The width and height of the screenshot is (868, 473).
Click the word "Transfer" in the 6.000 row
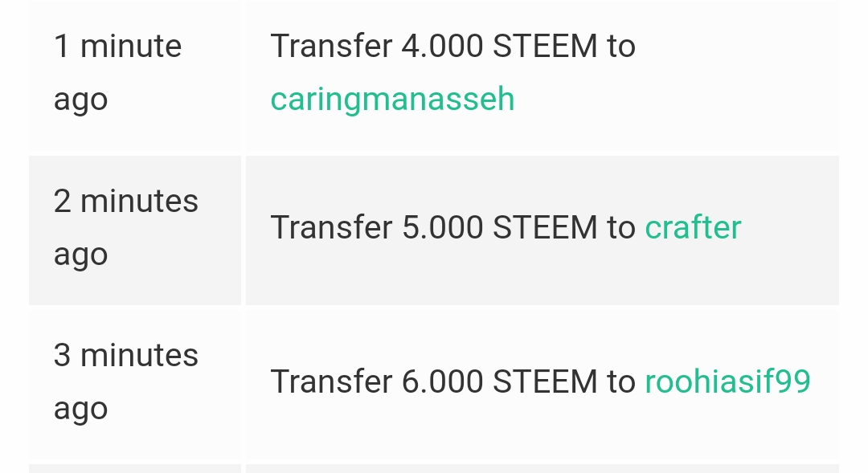pyautogui.click(x=331, y=381)
